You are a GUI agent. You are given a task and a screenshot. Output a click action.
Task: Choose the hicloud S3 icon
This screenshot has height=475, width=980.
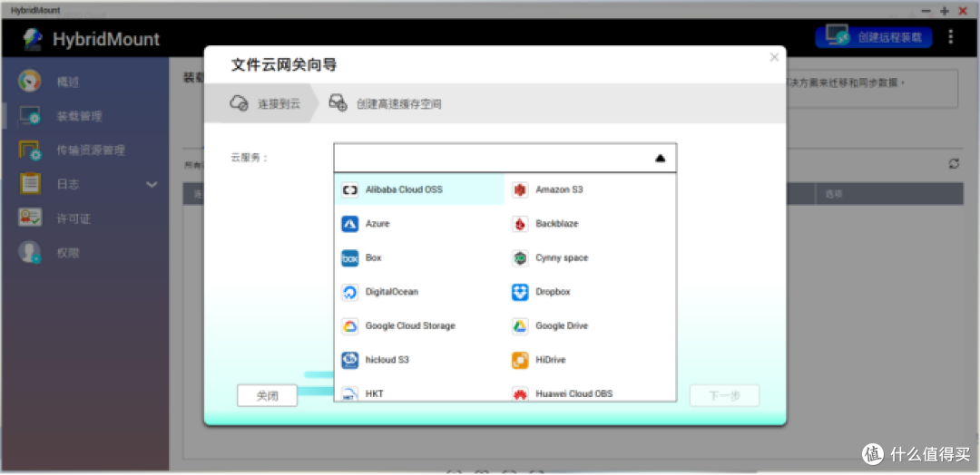[350, 360]
